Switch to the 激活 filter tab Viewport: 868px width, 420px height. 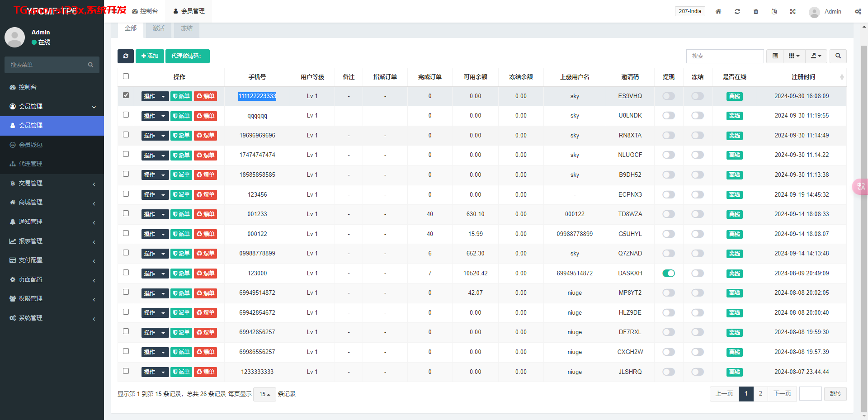coord(159,28)
